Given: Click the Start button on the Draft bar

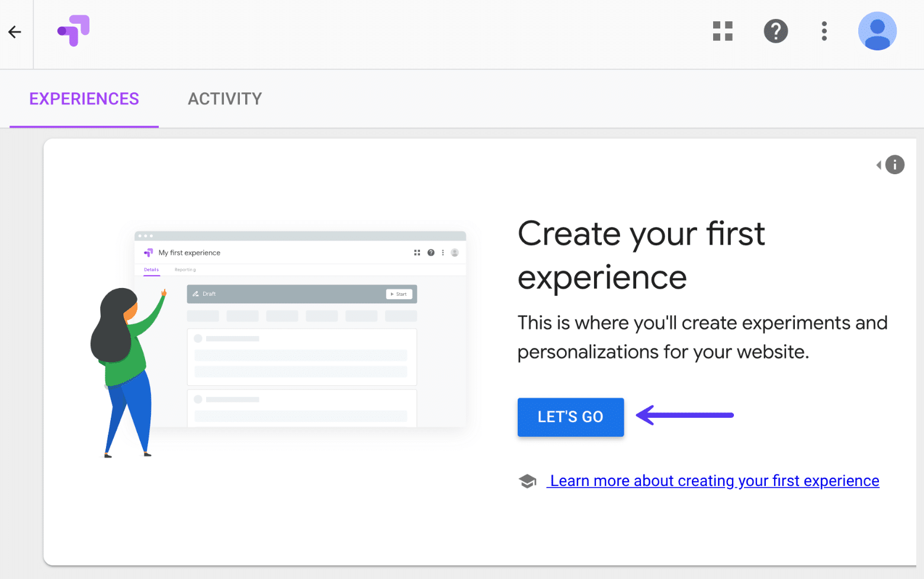Looking at the screenshot, I should tap(399, 294).
